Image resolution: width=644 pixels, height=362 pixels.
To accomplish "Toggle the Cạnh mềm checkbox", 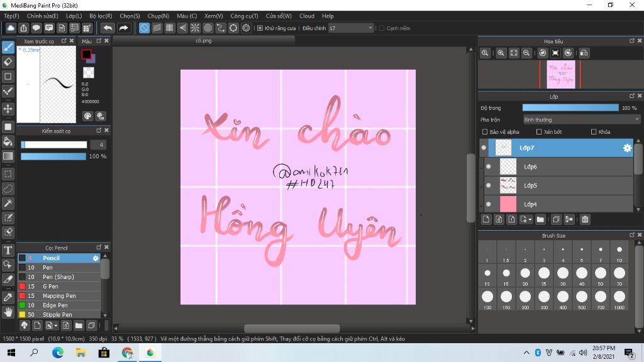I will (x=382, y=28).
